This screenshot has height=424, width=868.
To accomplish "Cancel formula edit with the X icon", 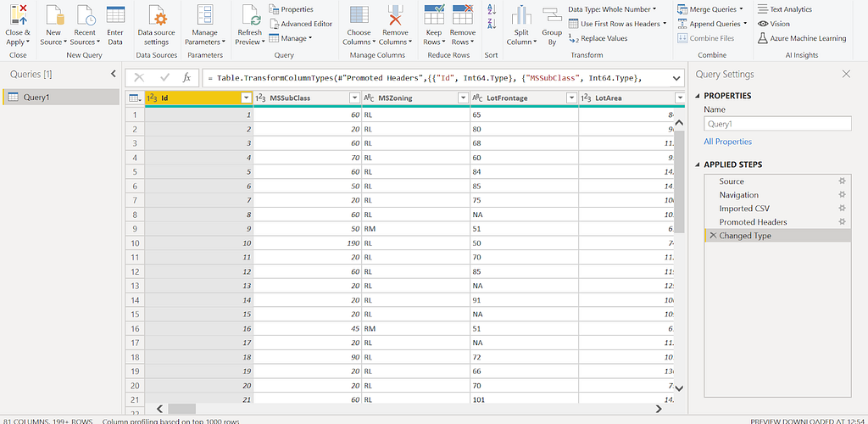I will (140, 78).
